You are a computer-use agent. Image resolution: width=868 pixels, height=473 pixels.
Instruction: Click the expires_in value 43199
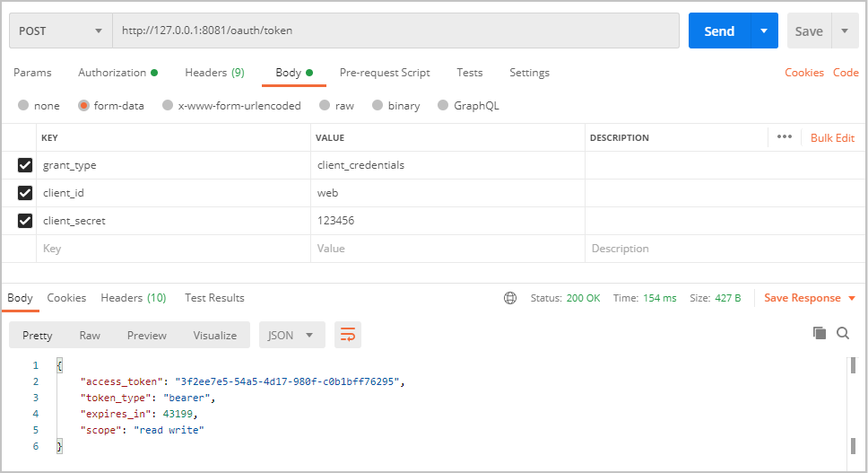tap(178, 414)
